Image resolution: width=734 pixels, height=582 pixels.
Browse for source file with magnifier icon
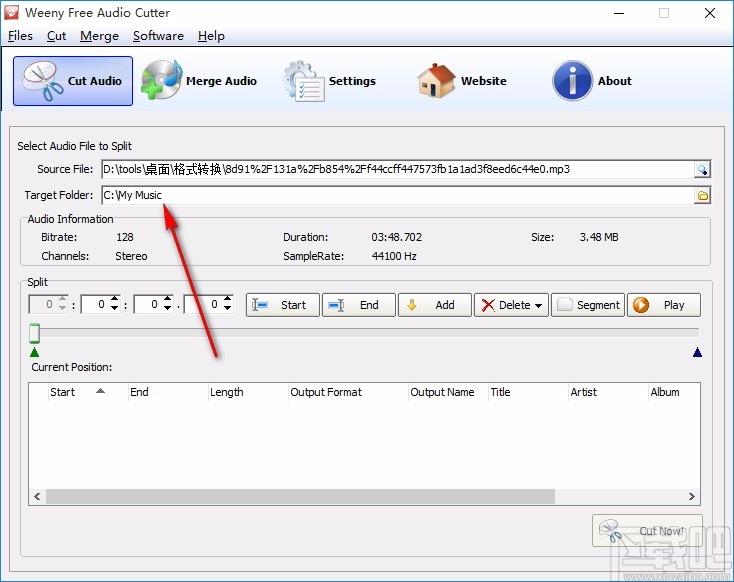coord(702,169)
